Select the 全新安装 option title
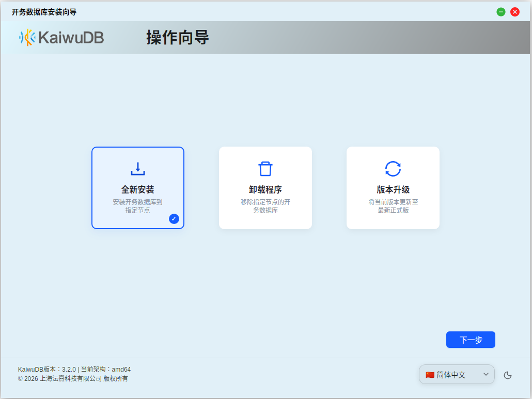This screenshot has width=532, height=399. [138, 189]
